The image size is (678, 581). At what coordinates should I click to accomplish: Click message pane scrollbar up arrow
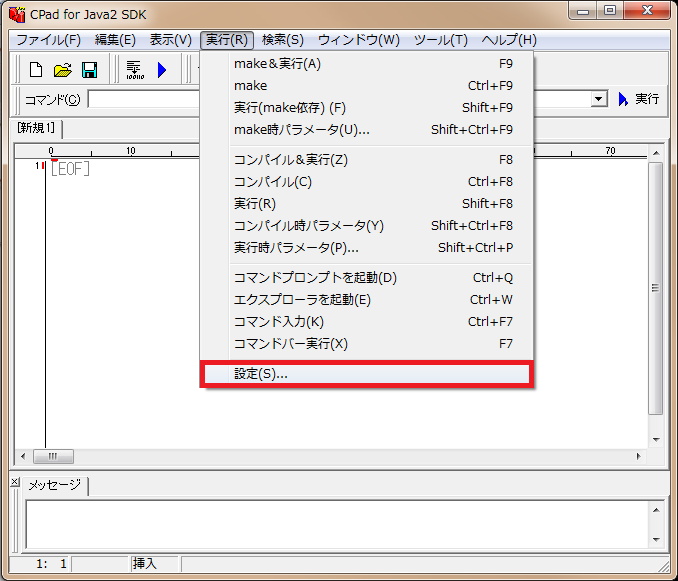point(656,510)
